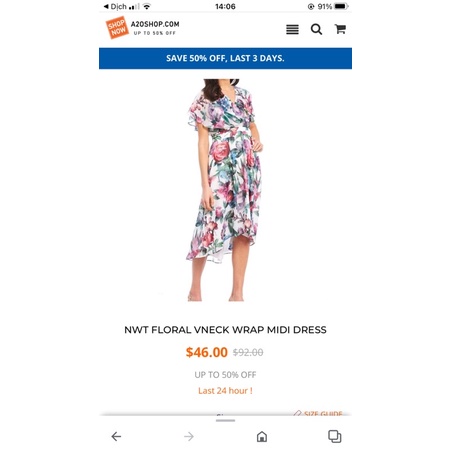
Task: Tap the battery indicator in status bar
Action: 341,6
